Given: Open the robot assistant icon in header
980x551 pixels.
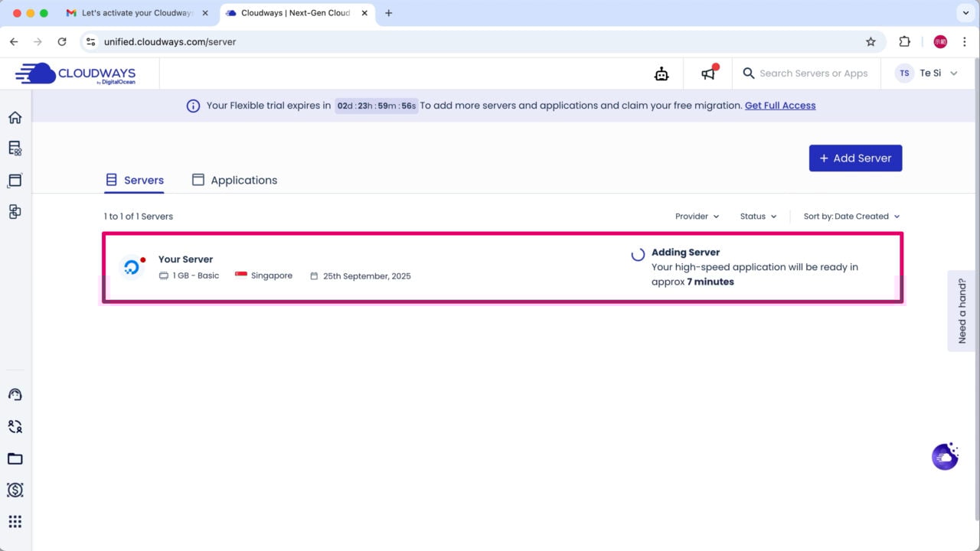Looking at the screenshot, I should [661, 73].
